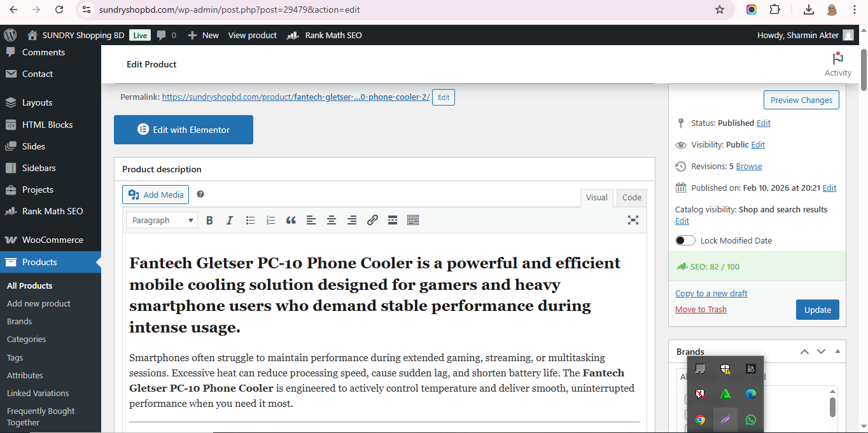The height and width of the screenshot is (433, 868).
Task: Enable distraction-free fullscreen editor mode
Action: (x=633, y=220)
